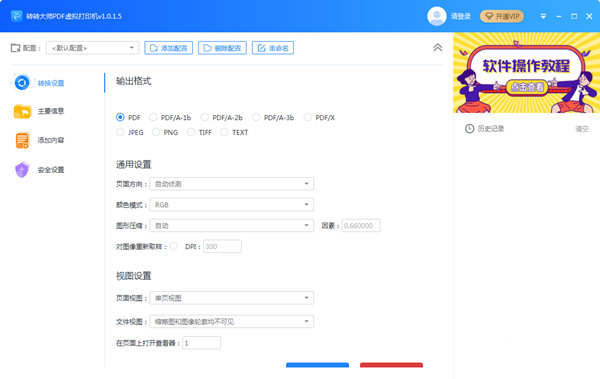The width and height of the screenshot is (600, 379).
Task: Open the 请登录 login link
Action: (461, 16)
